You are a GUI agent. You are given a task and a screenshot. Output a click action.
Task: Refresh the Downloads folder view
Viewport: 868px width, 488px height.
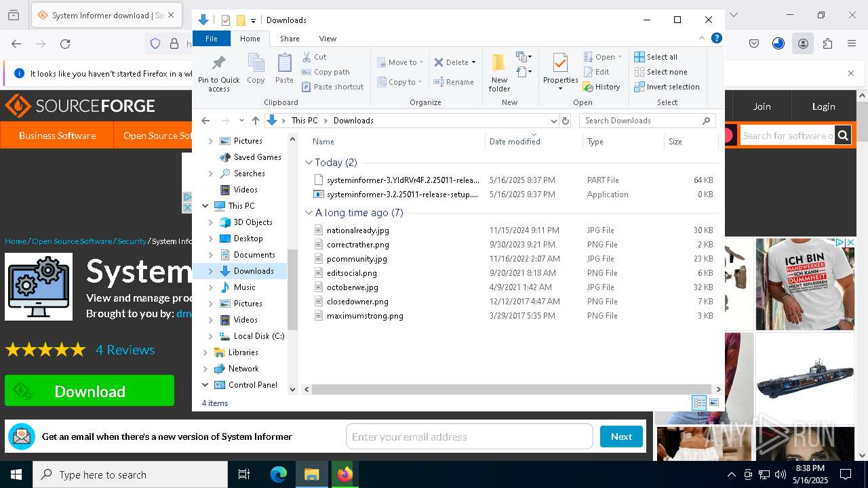tap(566, 121)
